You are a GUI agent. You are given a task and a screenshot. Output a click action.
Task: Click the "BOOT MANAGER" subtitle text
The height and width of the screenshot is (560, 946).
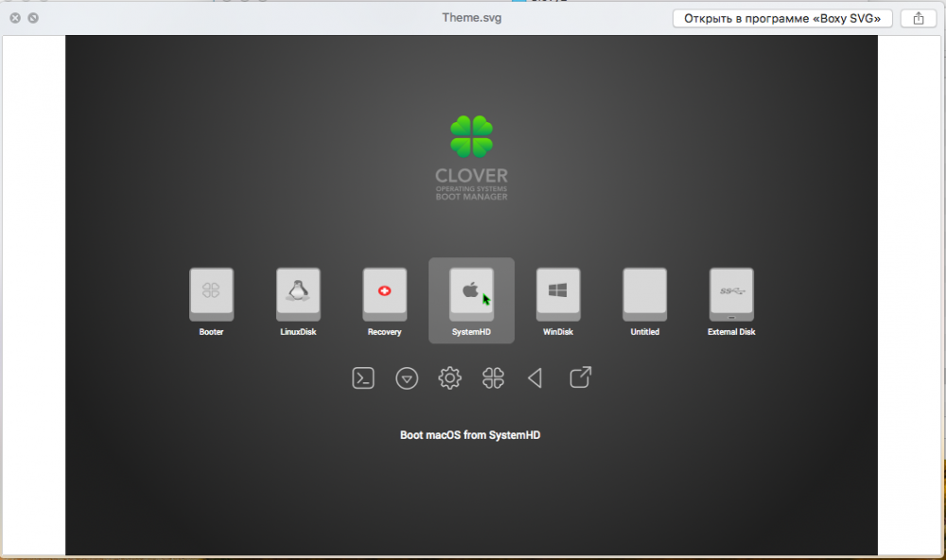coord(471,197)
